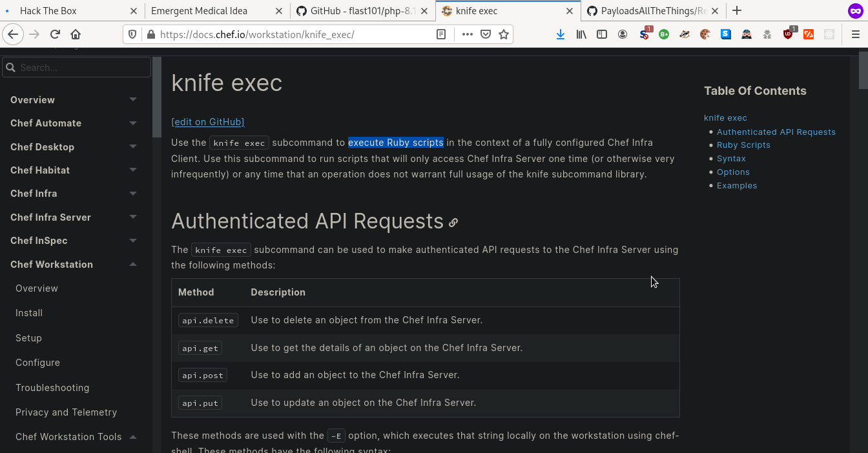Jump to knife exec in contents
The height and width of the screenshot is (453, 868).
[725, 117]
